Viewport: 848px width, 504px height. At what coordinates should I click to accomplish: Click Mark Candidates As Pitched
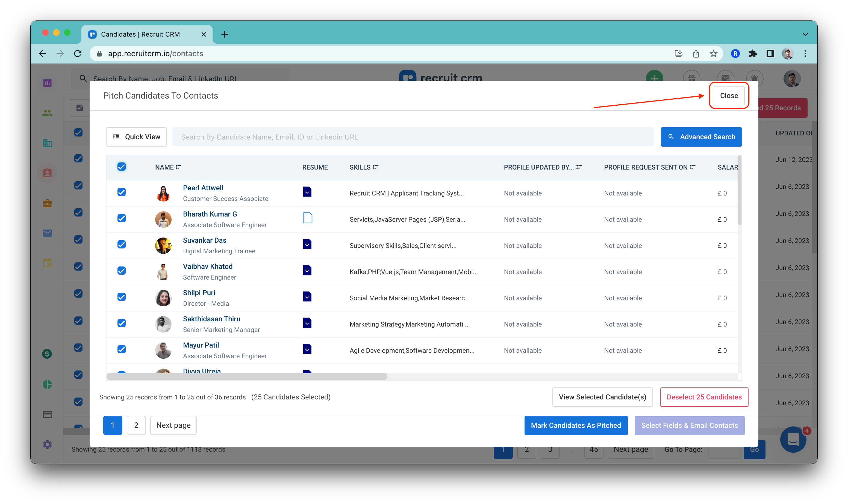tap(576, 425)
